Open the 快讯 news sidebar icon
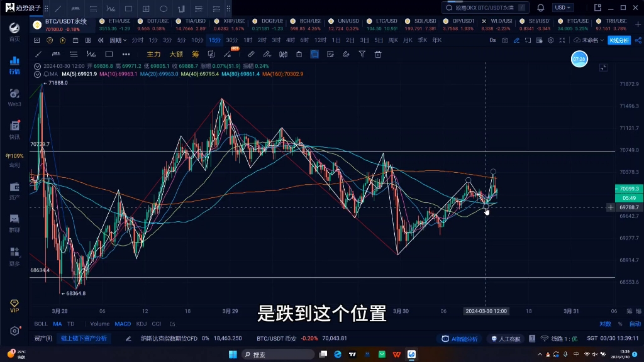The height and width of the screenshot is (362, 644). [14, 130]
